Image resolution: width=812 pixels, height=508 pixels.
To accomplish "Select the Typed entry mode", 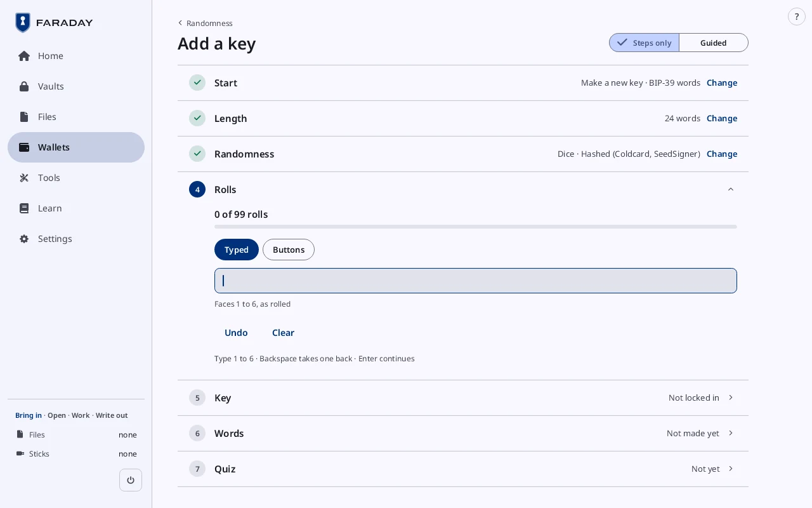I will [x=237, y=250].
